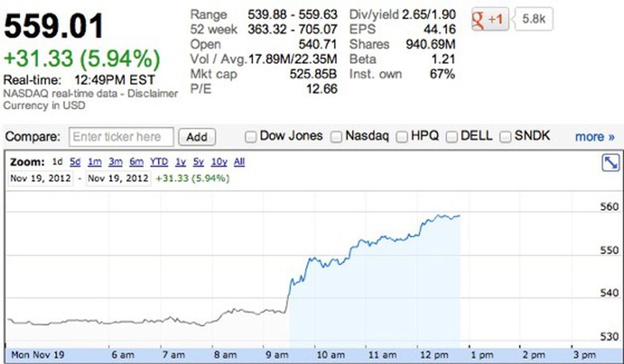Click the 'Enter ticker here' input field
The image size is (624, 364).
[121, 137]
